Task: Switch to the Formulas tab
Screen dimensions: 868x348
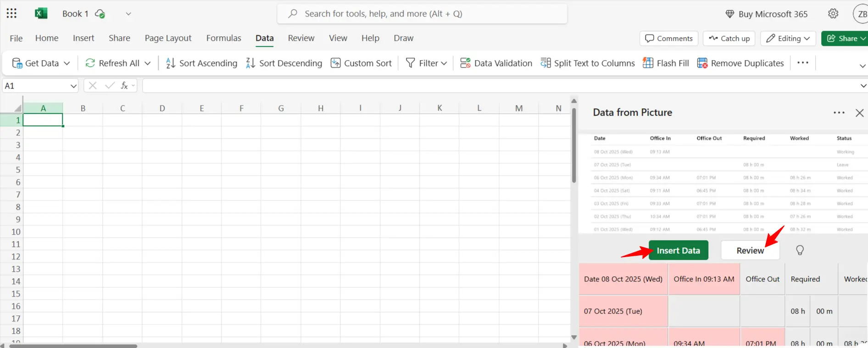Action: click(223, 38)
